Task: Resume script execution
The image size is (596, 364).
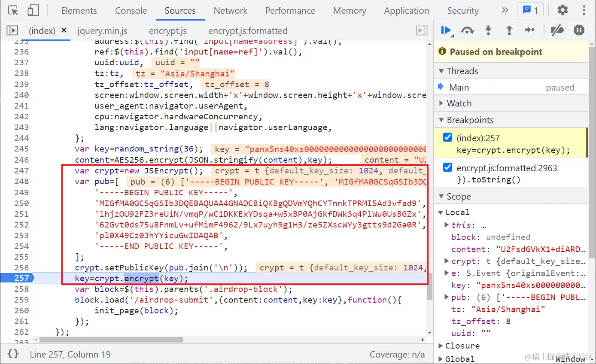Action: [x=446, y=30]
